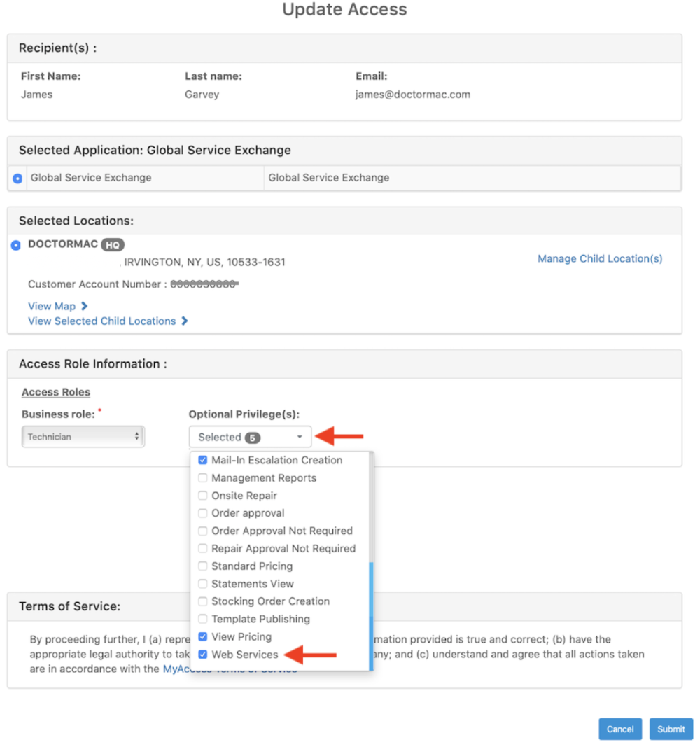Click the first name James
Screen dimensions: 700x747
36,95
